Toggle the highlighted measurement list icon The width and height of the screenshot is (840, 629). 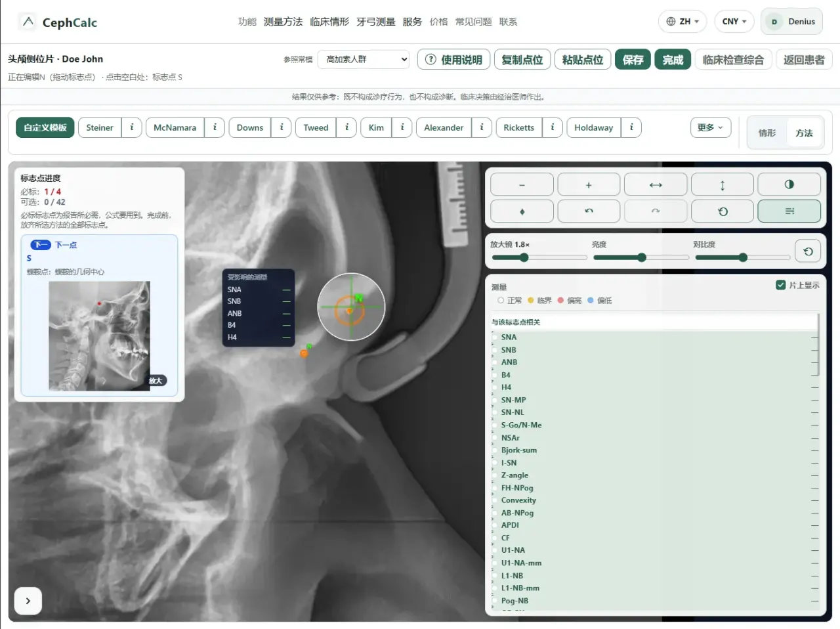click(789, 211)
